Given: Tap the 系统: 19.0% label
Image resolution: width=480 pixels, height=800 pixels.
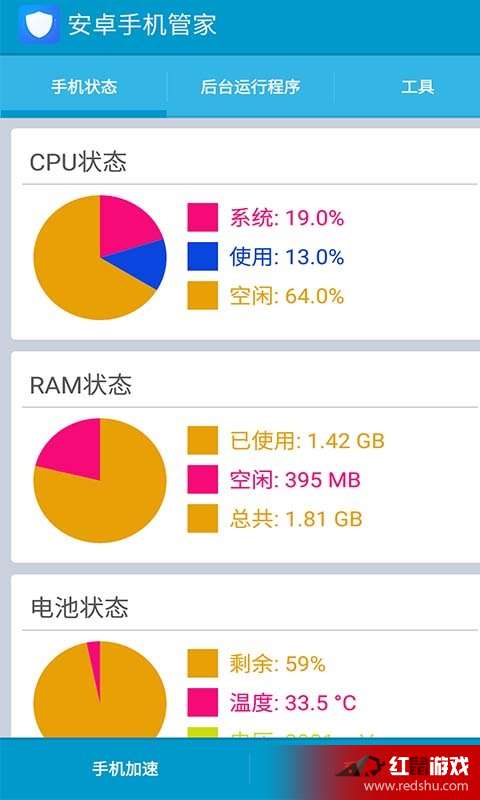Looking at the screenshot, I should click(x=287, y=218).
